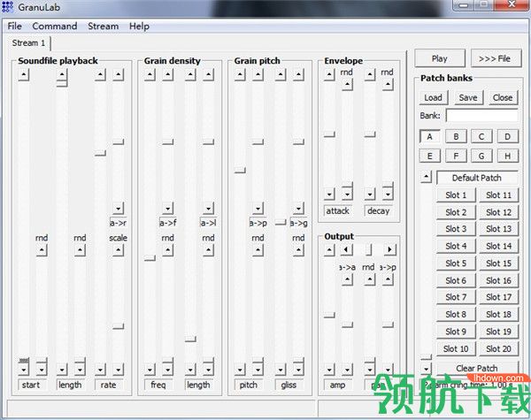Choose patch Slot 1

[456, 195]
